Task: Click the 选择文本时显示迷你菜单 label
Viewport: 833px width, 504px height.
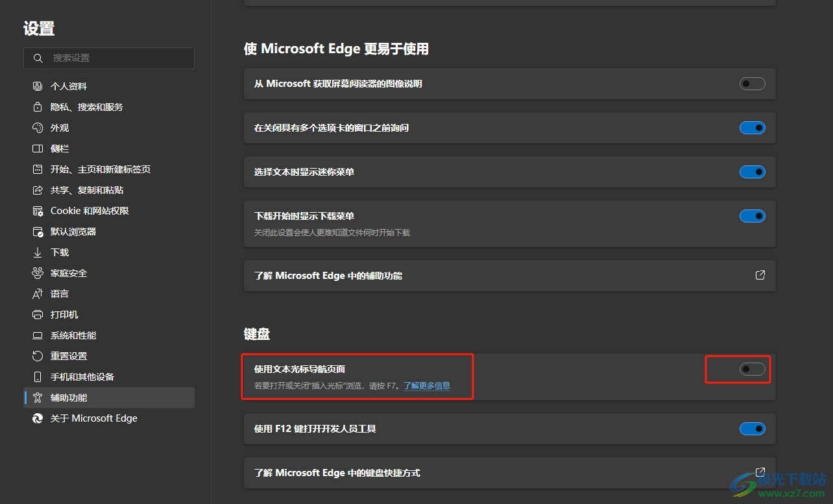Action: (x=304, y=172)
